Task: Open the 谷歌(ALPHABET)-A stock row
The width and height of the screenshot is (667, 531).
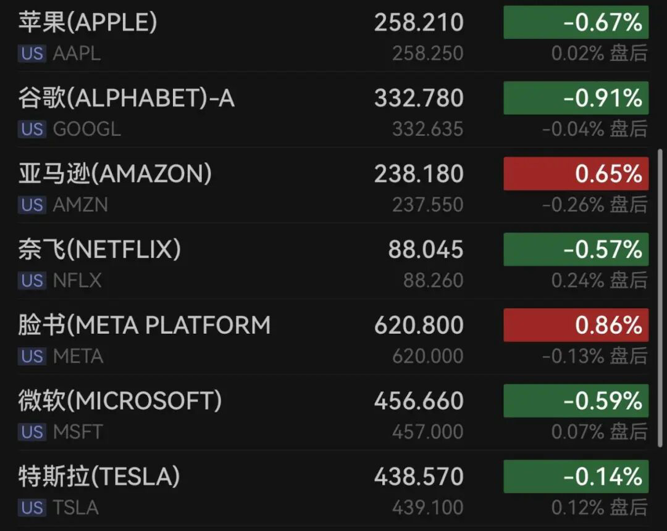Action: click(x=126, y=98)
